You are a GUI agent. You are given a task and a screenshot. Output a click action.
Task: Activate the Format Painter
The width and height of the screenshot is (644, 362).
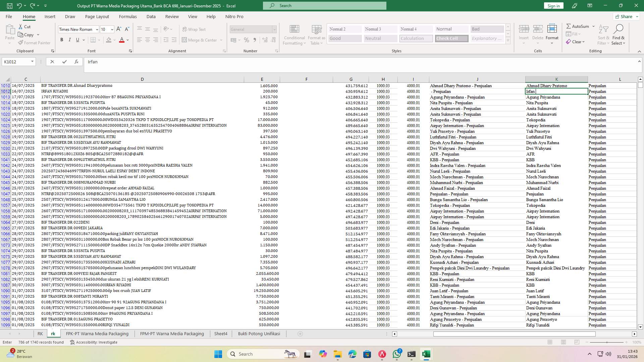coord(35,43)
